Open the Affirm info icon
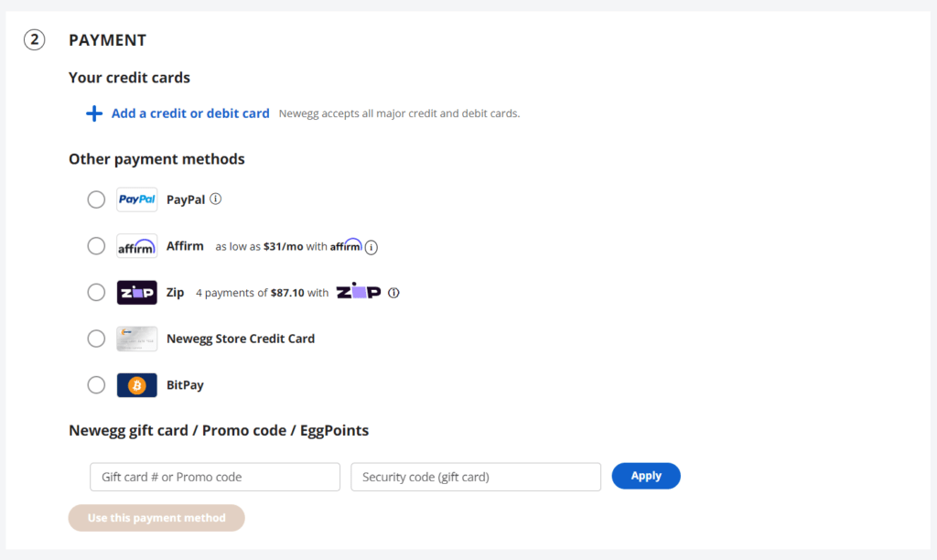Screen dimensions: 937x560 click(372, 247)
